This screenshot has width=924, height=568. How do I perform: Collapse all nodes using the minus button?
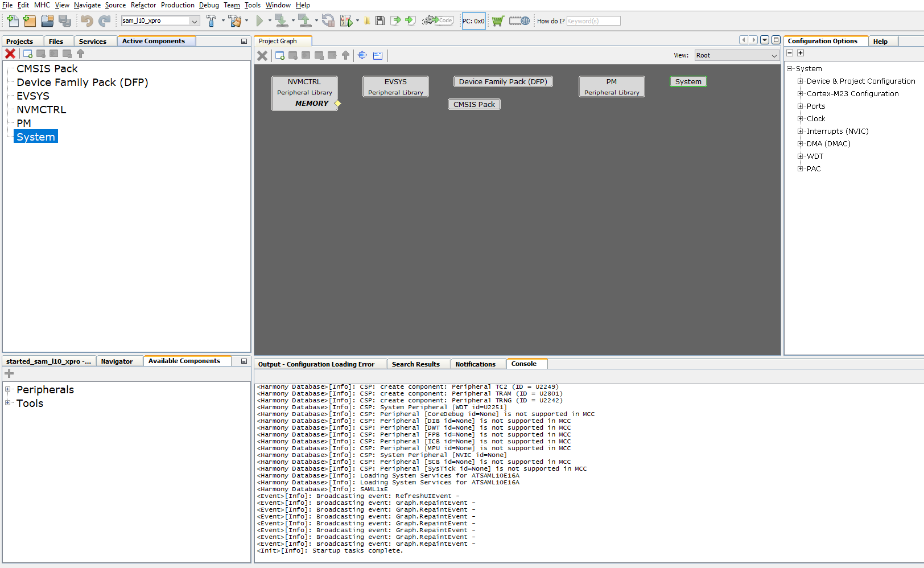tap(790, 52)
